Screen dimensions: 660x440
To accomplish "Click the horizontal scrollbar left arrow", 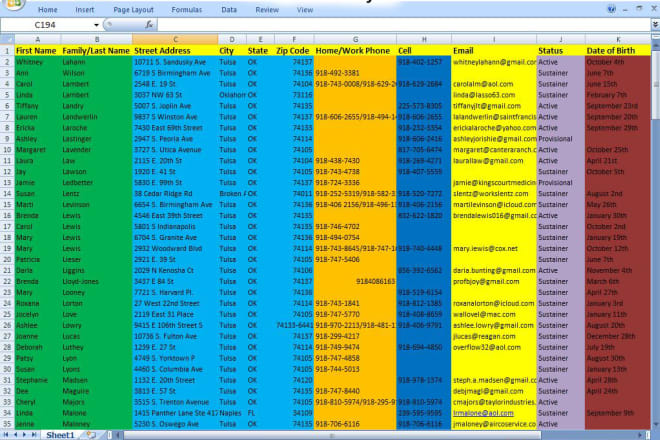I will coord(118,435).
